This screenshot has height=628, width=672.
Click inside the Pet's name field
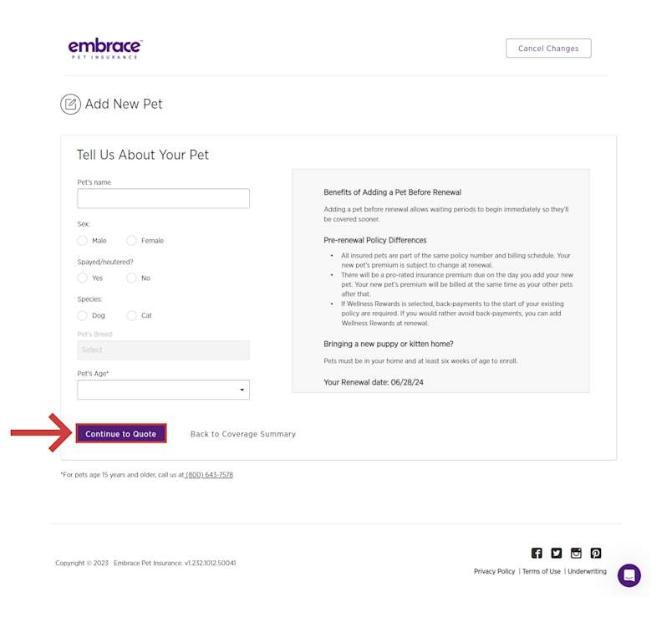pos(163,198)
